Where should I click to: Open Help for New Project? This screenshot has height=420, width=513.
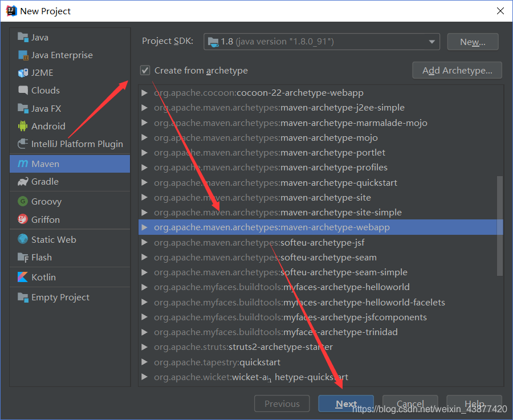pyautogui.click(x=474, y=403)
